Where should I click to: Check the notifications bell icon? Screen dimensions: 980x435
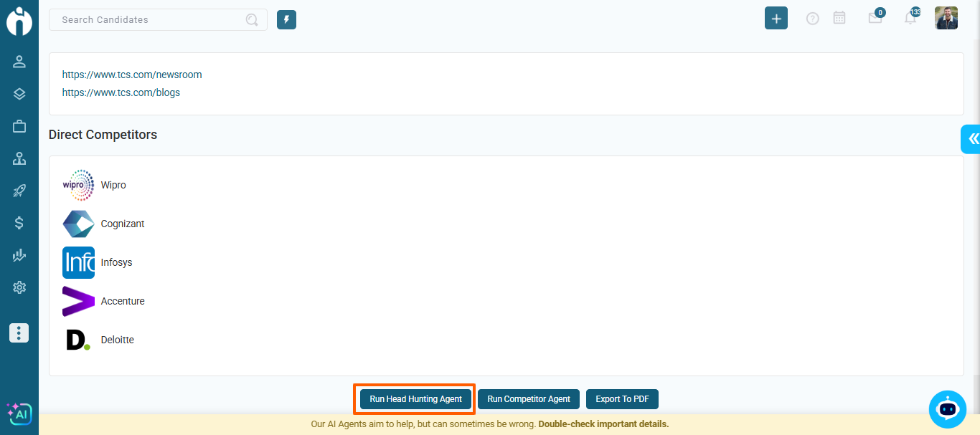point(910,19)
